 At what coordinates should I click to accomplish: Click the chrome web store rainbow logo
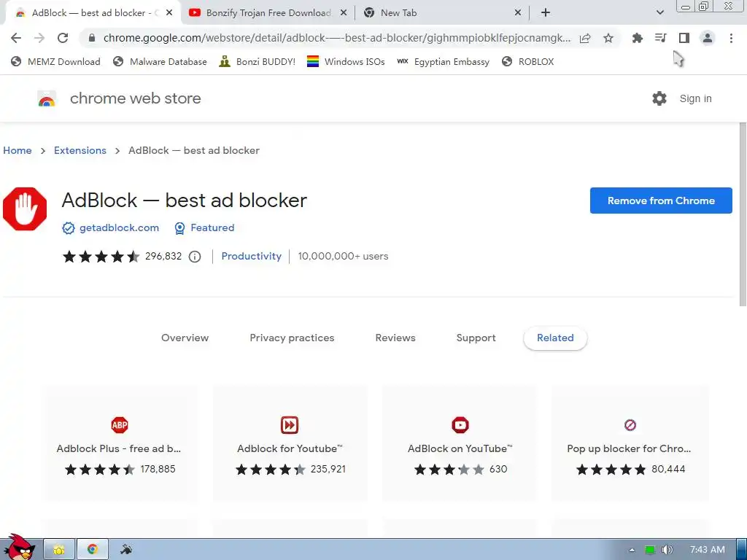(47, 98)
